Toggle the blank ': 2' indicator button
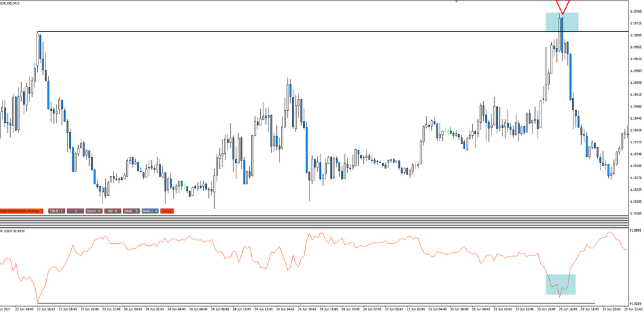Screen dimensions: 644x313 click(x=75, y=211)
